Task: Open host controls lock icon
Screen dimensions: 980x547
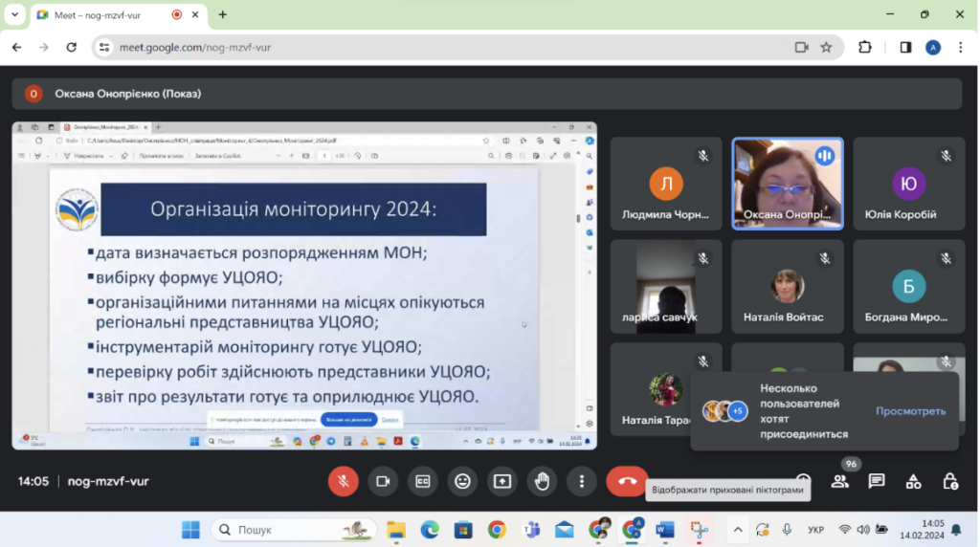Action: coord(950,481)
